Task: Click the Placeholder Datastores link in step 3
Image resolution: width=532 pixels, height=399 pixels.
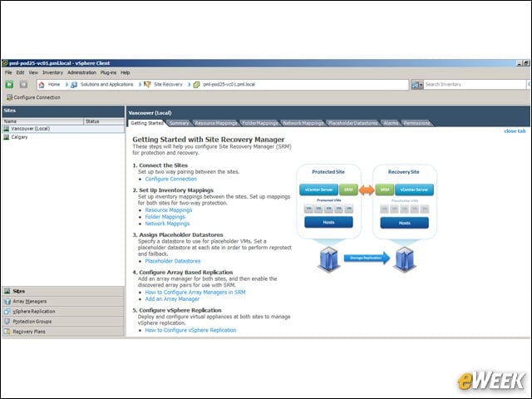Action: point(173,261)
